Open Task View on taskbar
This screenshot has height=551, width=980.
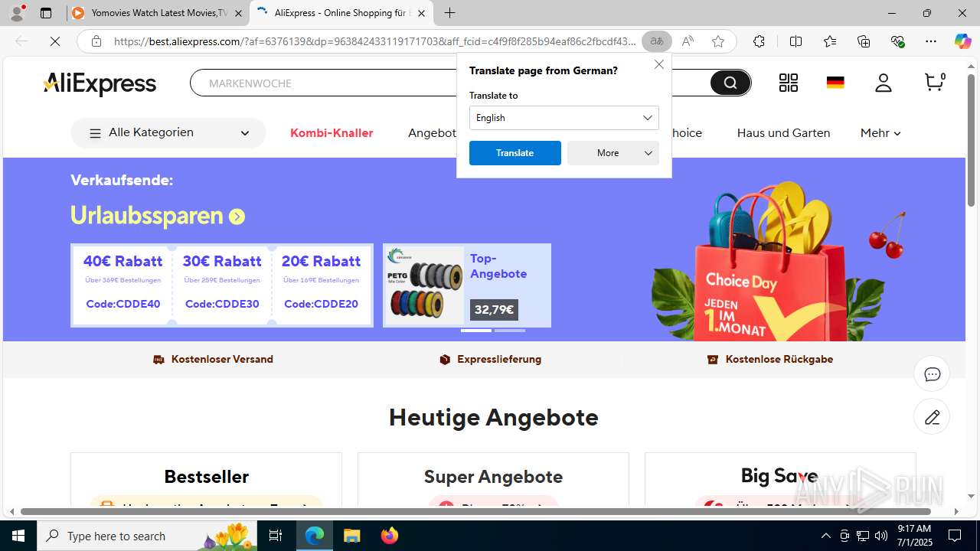[x=276, y=536]
